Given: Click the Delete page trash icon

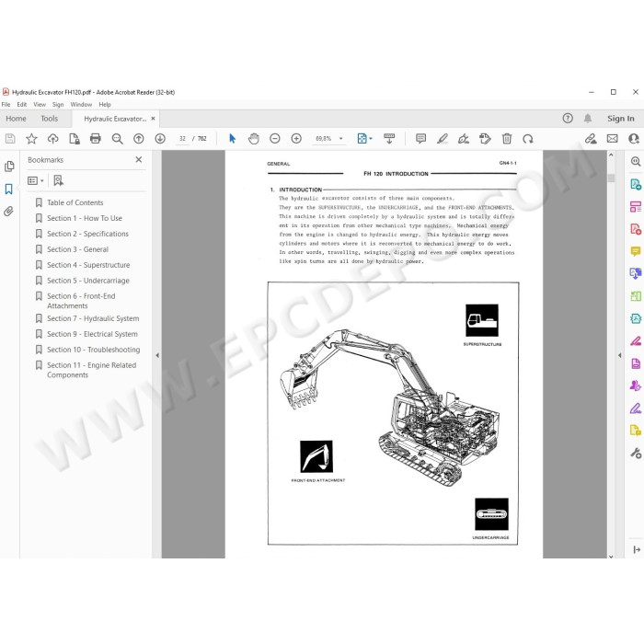Looking at the screenshot, I should click(507, 139).
